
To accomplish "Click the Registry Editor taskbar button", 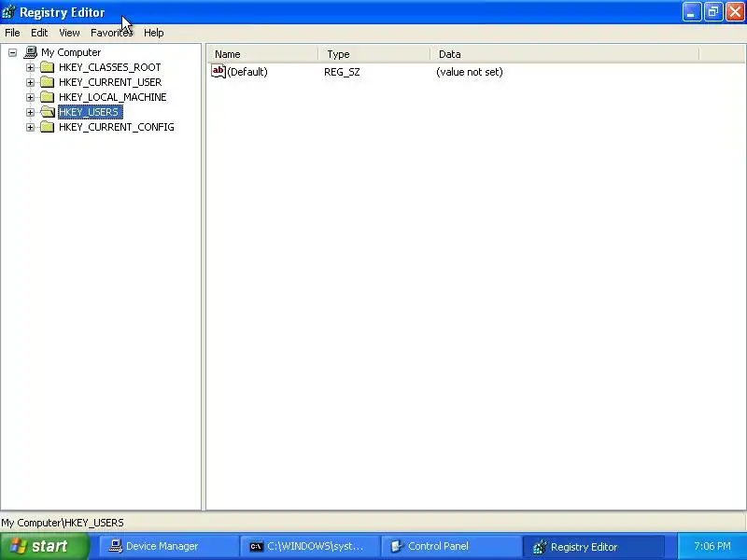I will tap(593, 547).
